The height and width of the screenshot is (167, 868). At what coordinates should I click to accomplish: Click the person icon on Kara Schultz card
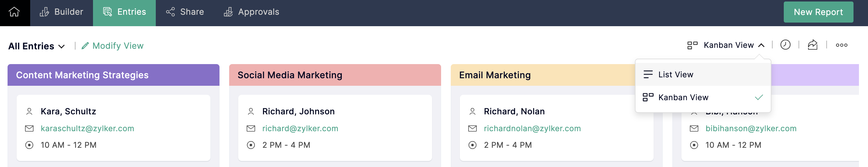[29, 112]
